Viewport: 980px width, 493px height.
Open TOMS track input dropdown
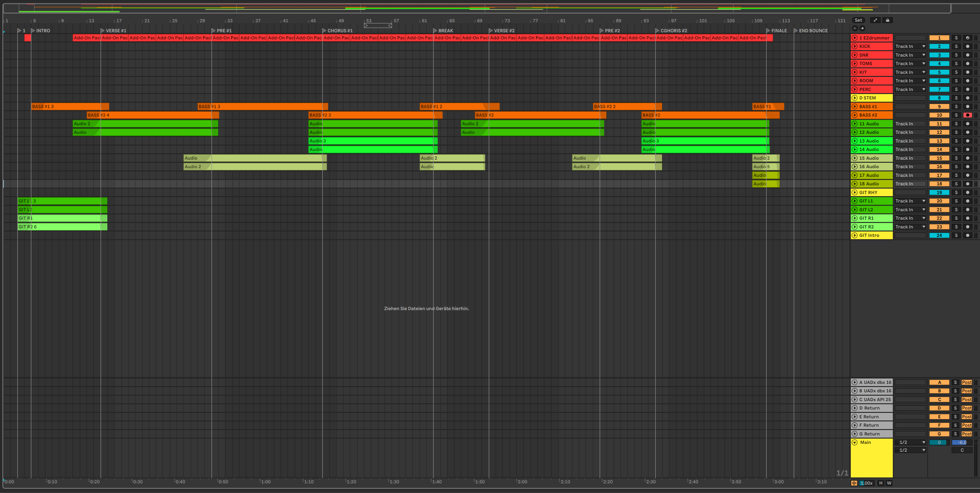coord(910,64)
